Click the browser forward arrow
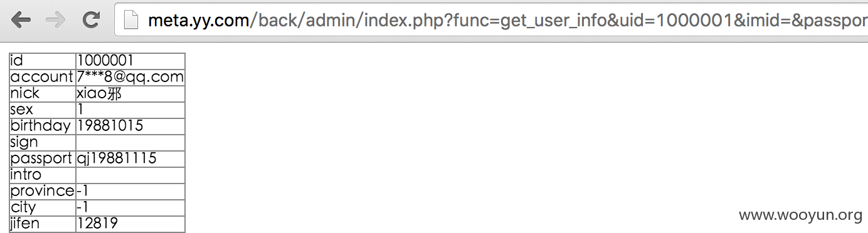This screenshot has width=868, height=233. coord(56,20)
